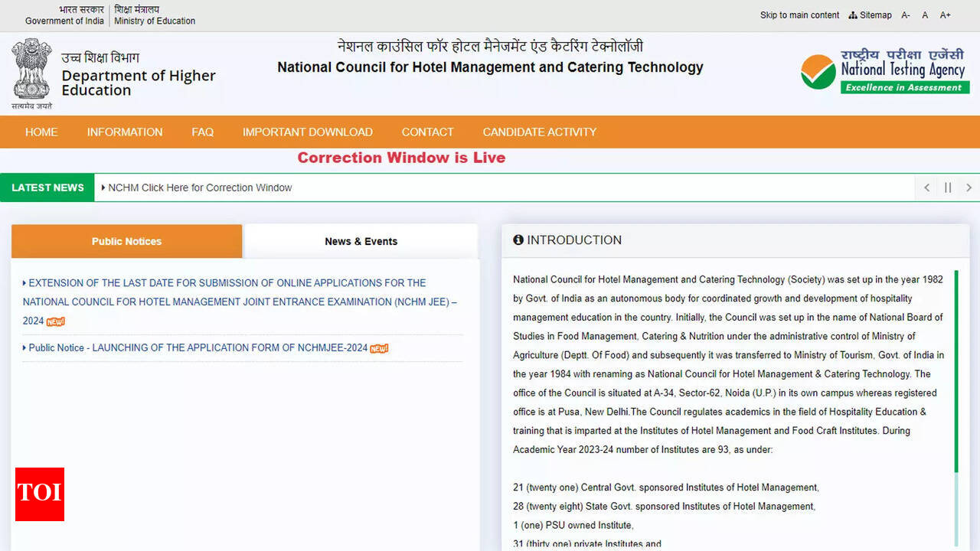Increase font size with A+ button

(x=946, y=15)
